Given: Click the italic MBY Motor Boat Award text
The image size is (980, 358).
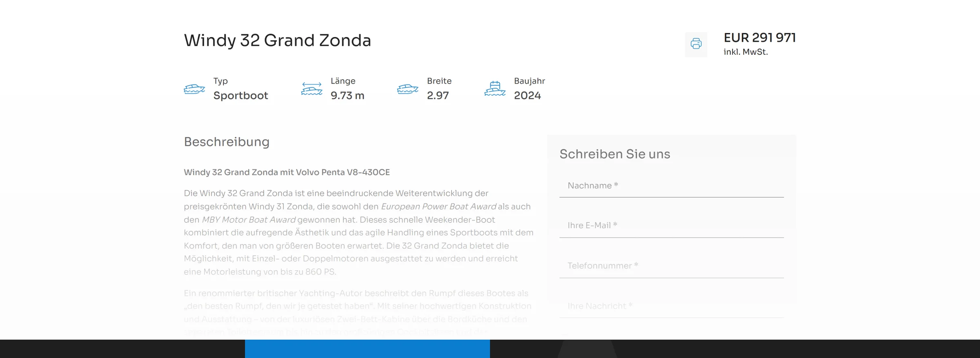Looking at the screenshot, I should [249, 220].
